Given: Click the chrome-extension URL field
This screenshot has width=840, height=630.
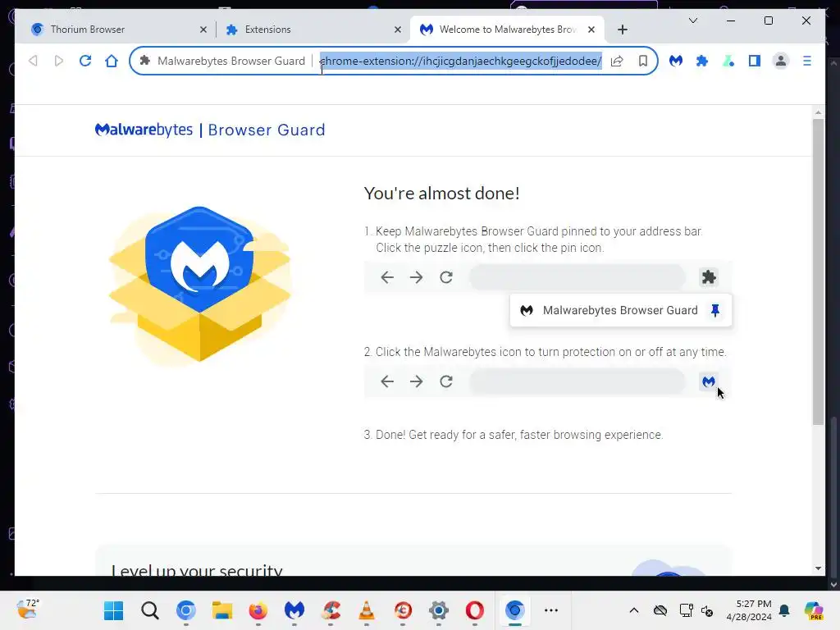Looking at the screenshot, I should point(461,61).
